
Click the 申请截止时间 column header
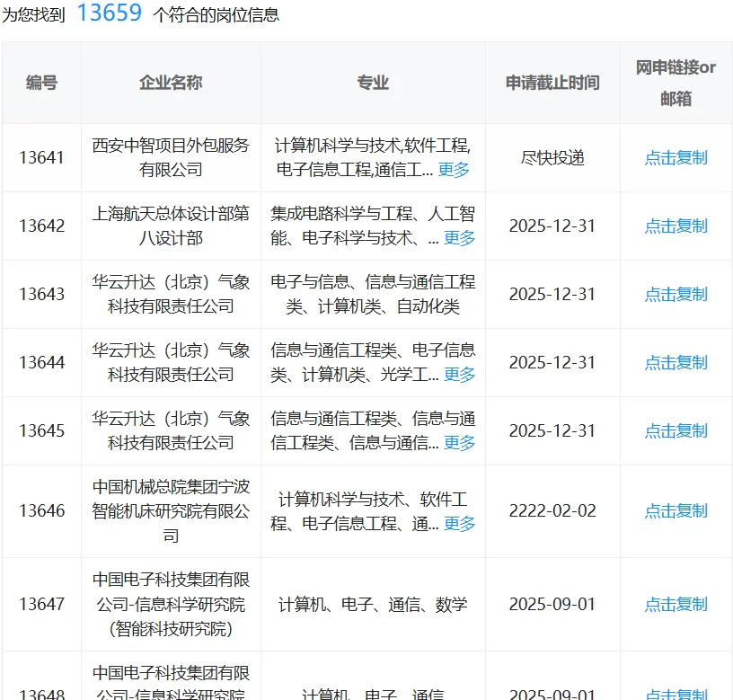[552, 83]
